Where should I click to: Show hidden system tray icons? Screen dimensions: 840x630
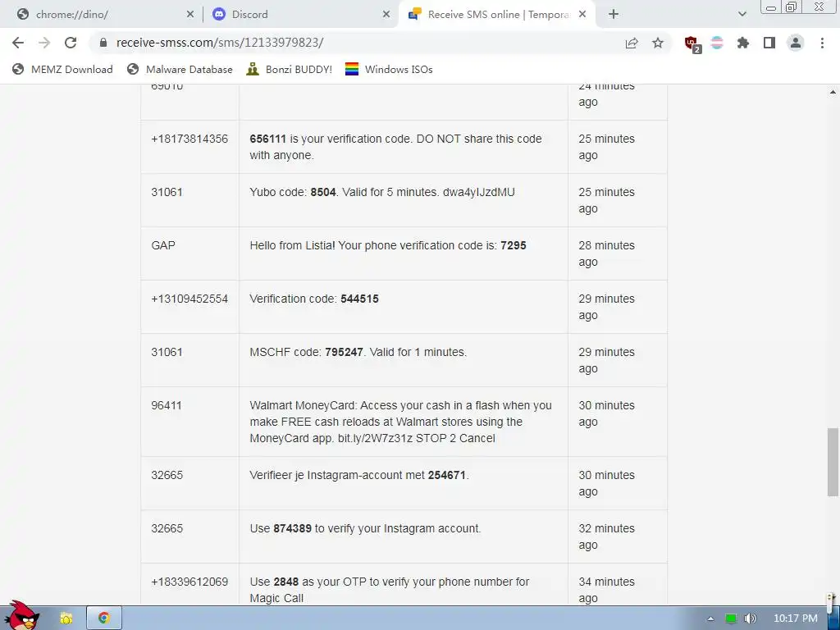pyautogui.click(x=710, y=619)
